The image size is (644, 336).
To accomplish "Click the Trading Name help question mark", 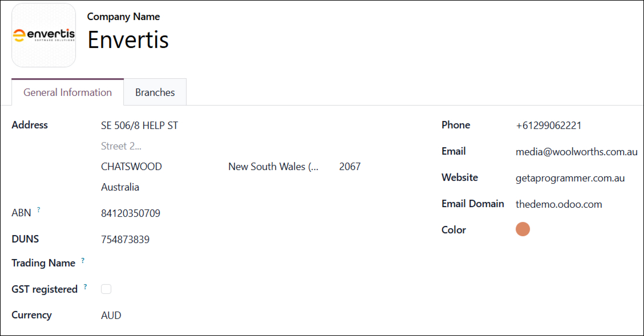I will coord(83,261).
